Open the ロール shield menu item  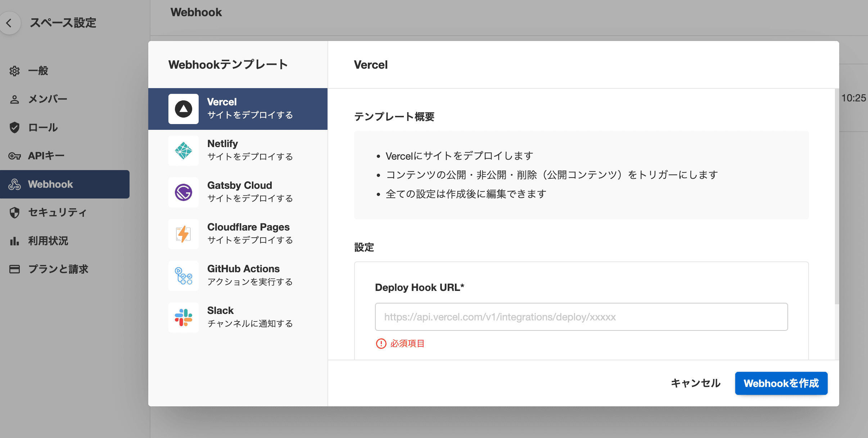click(x=42, y=128)
